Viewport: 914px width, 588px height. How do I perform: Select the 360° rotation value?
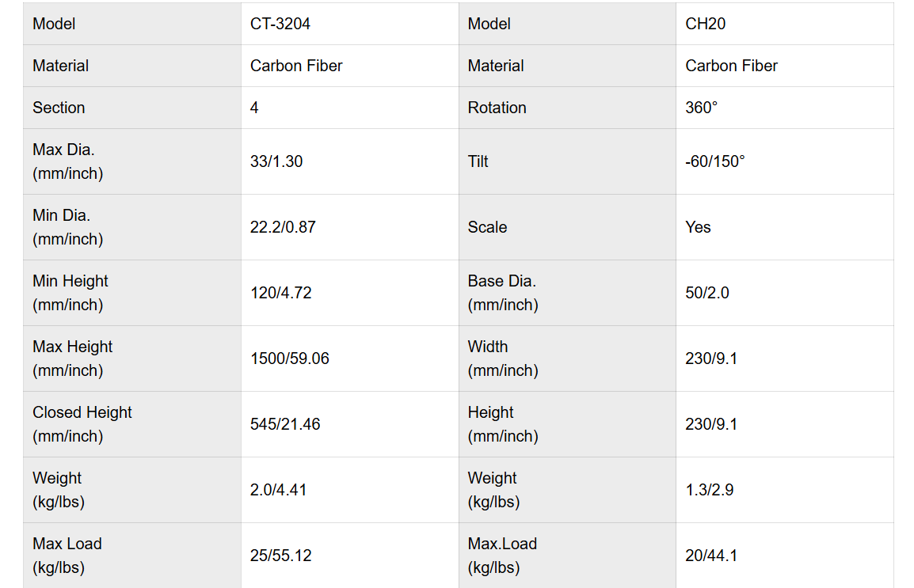702,108
